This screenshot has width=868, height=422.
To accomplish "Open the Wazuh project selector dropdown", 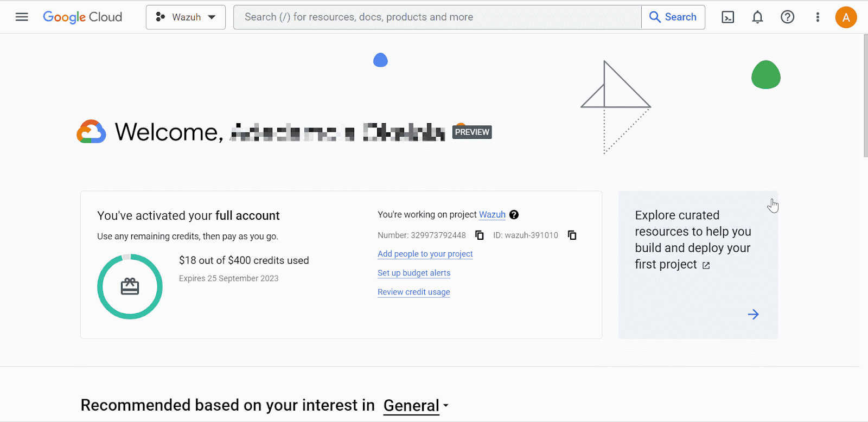I will [186, 17].
